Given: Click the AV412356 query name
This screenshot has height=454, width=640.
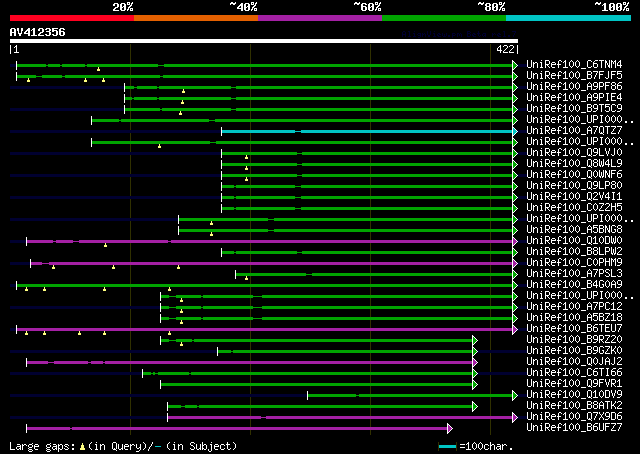Looking at the screenshot, I should [x=38, y=32].
